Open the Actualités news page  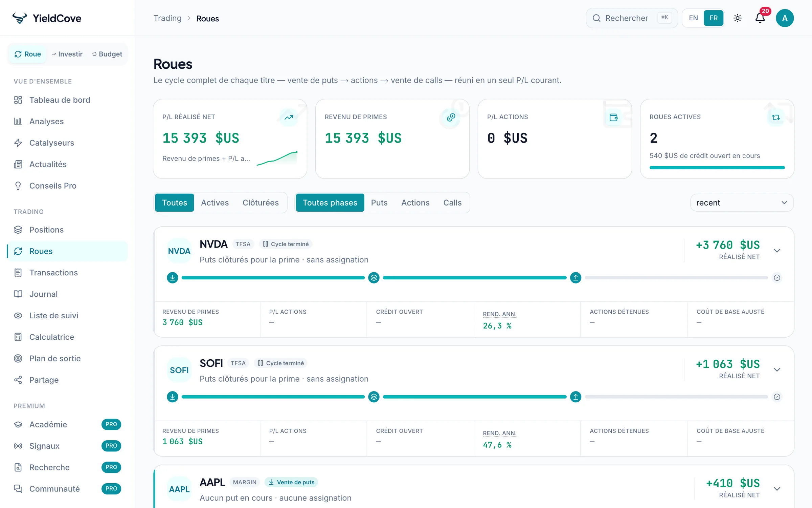(67, 164)
